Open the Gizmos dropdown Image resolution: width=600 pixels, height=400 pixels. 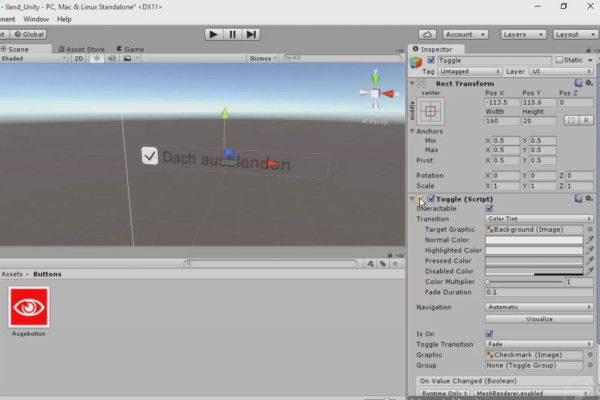tap(263, 58)
